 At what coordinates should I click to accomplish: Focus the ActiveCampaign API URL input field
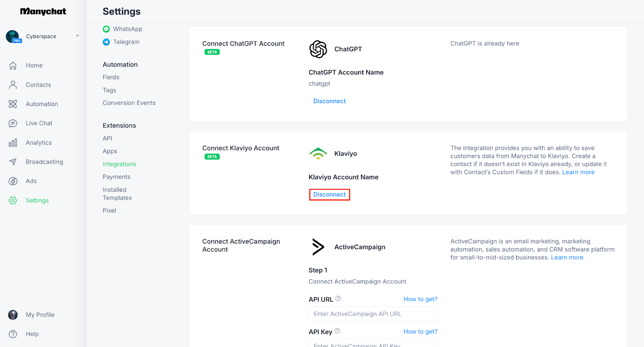pos(373,314)
